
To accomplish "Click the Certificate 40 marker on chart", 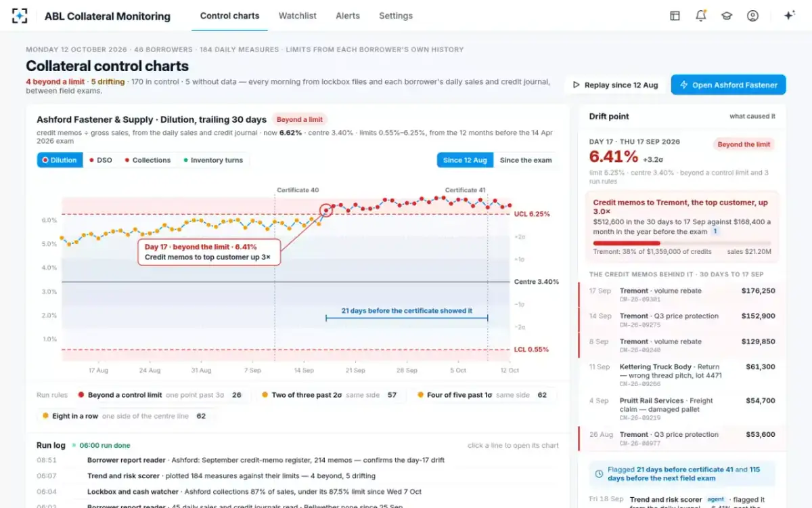I will pos(298,190).
